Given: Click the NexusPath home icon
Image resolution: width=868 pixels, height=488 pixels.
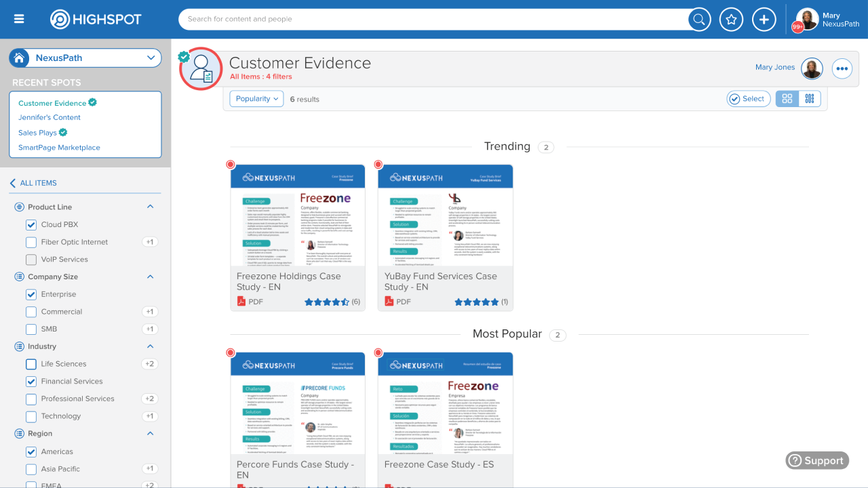Looking at the screenshot, I should point(19,58).
